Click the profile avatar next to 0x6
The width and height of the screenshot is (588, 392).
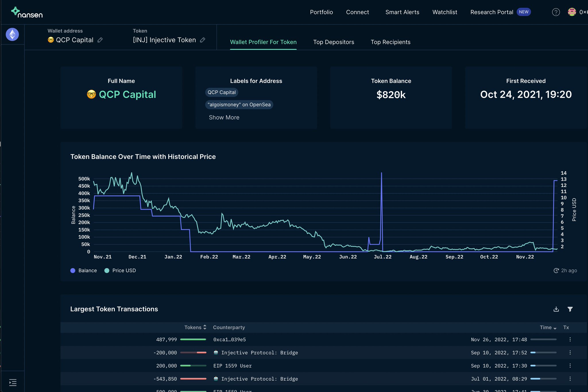pos(572,12)
